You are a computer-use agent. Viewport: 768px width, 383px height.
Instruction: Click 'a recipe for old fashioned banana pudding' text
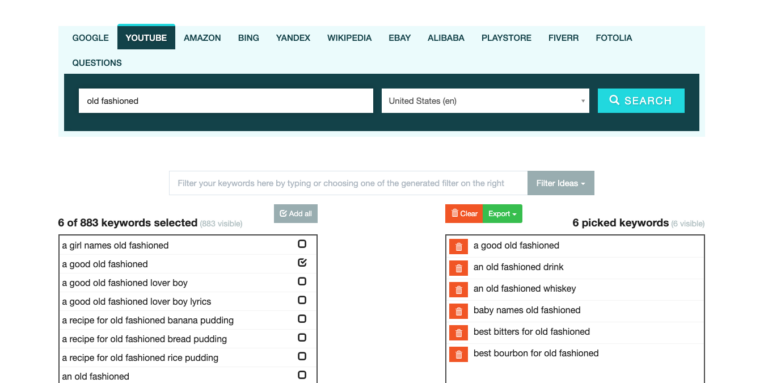click(148, 320)
